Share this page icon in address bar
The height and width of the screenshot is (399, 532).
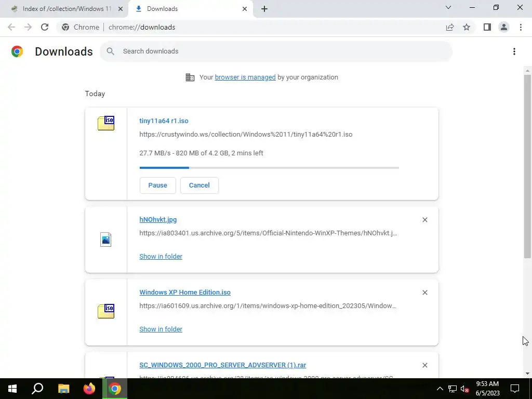coord(450,27)
